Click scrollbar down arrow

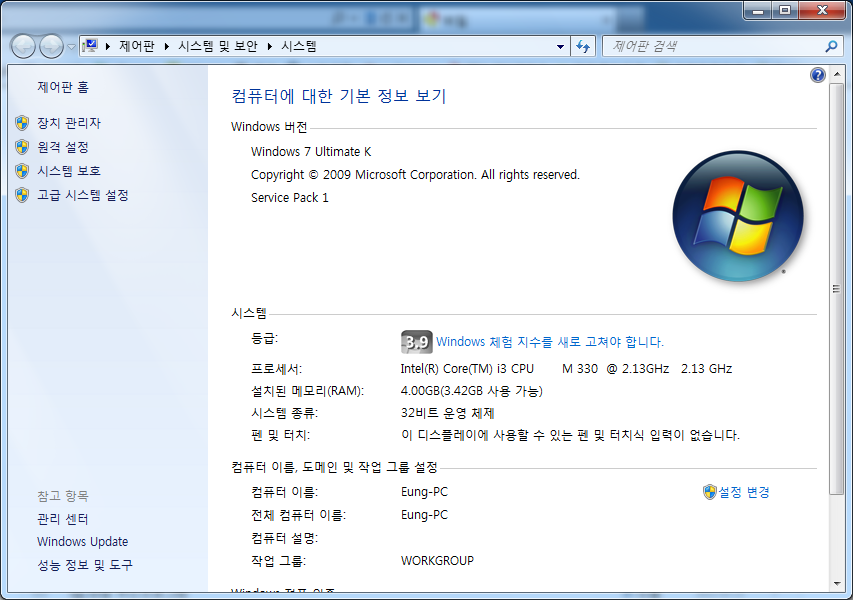pyautogui.click(x=837, y=584)
